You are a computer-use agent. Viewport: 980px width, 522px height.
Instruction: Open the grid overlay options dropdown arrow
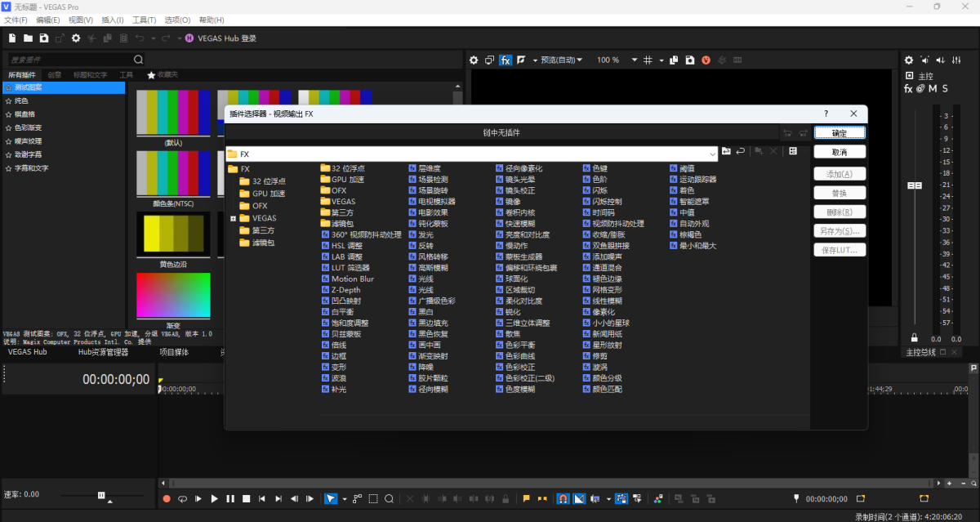point(660,60)
